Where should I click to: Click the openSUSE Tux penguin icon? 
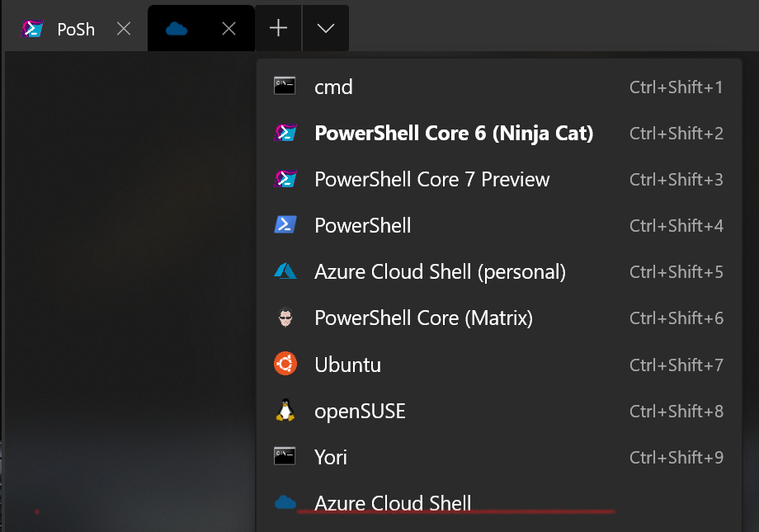click(285, 410)
